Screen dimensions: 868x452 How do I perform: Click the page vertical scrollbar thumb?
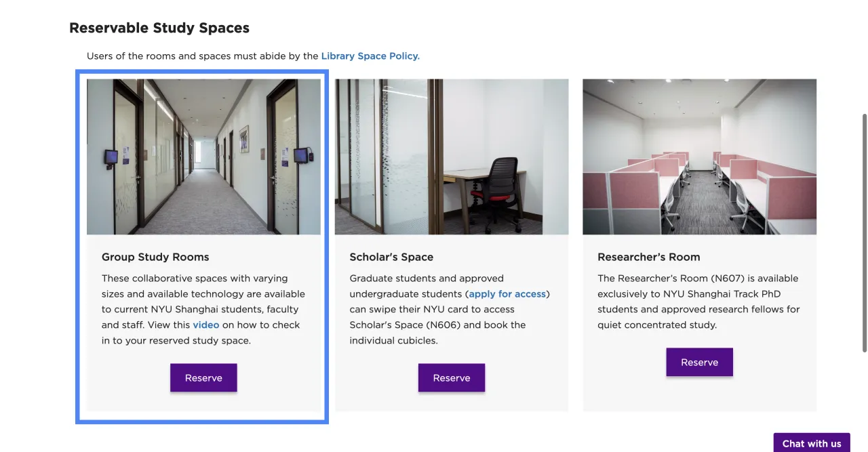tap(864, 232)
